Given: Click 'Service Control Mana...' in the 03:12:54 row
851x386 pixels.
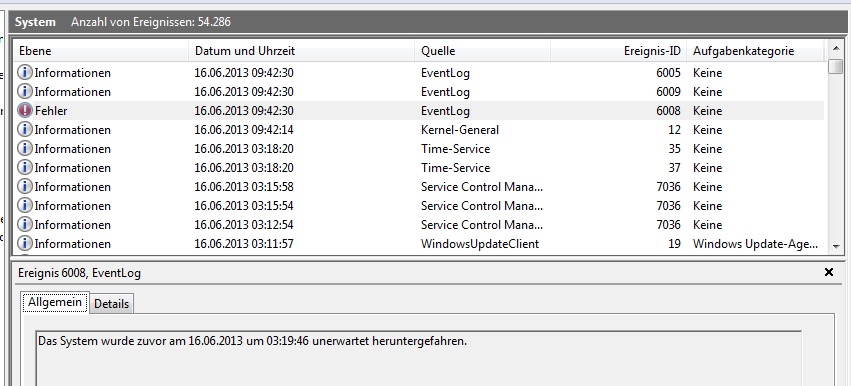Looking at the screenshot, I should 481,225.
